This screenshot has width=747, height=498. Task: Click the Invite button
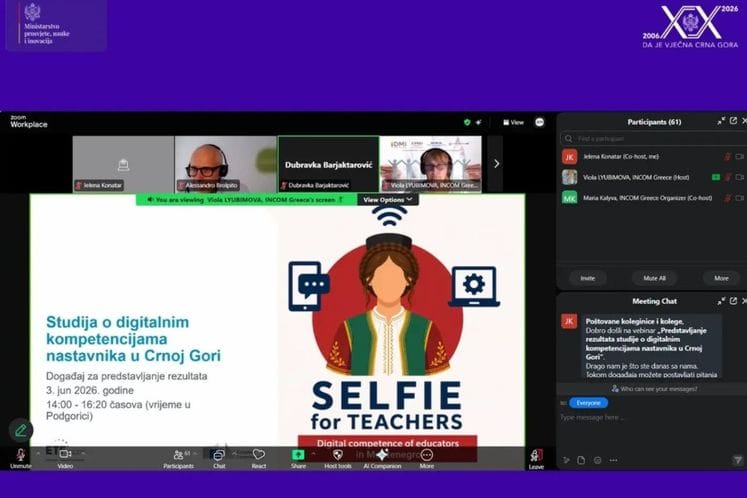587,278
